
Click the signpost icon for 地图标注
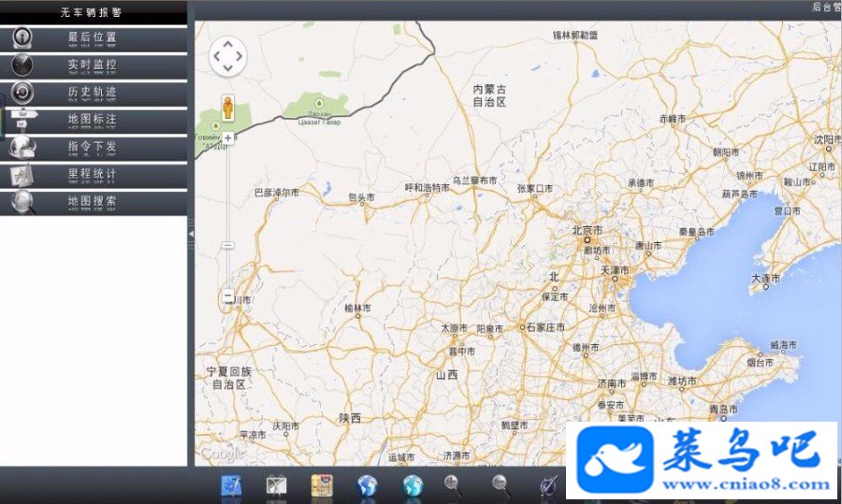point(22,121)
